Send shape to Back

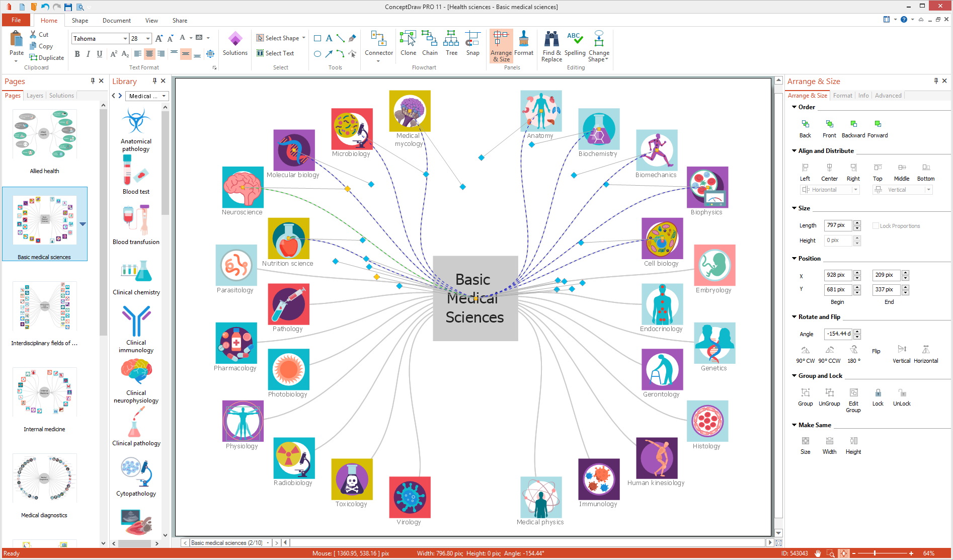[x=805, y=129]
